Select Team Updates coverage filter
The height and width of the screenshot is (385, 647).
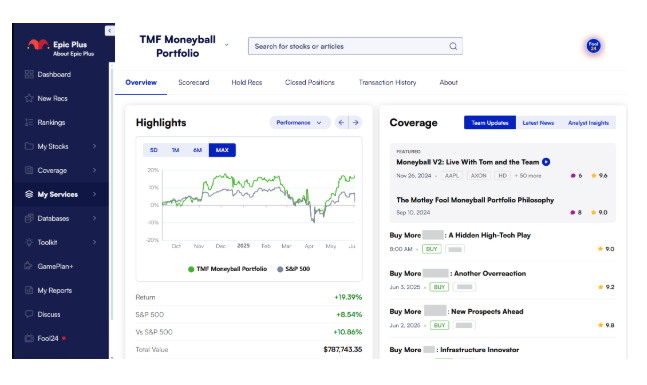[x=490, y=123]
